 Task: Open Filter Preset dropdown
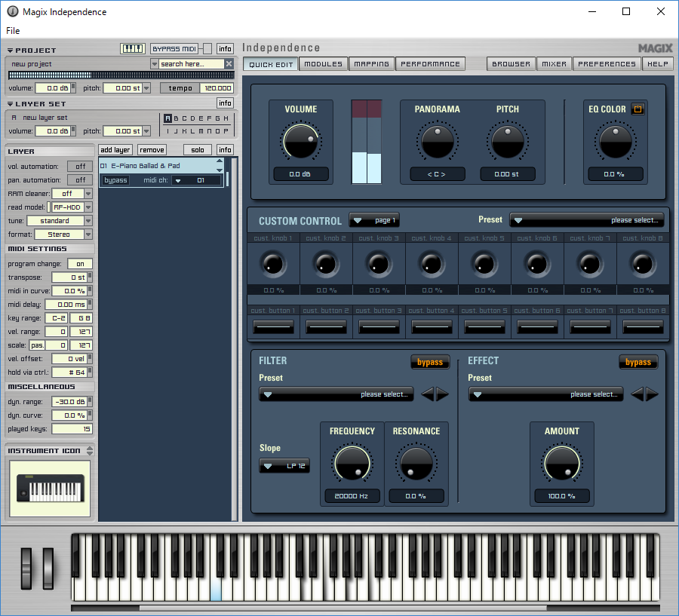[336, 394]
